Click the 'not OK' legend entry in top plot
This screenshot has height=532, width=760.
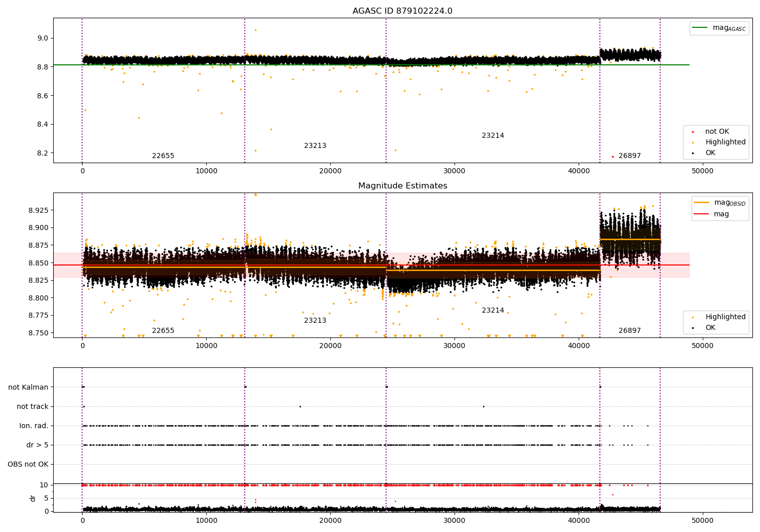710,132
